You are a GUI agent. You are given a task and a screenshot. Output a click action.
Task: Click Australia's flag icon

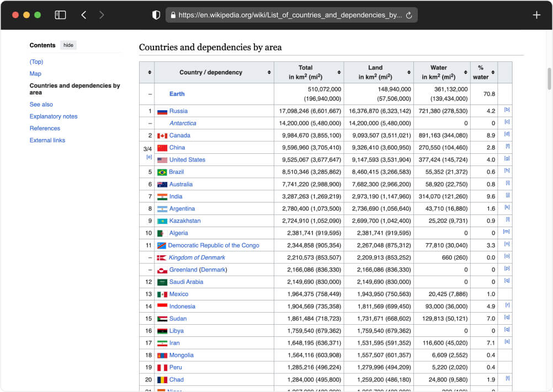pos(162,184)
